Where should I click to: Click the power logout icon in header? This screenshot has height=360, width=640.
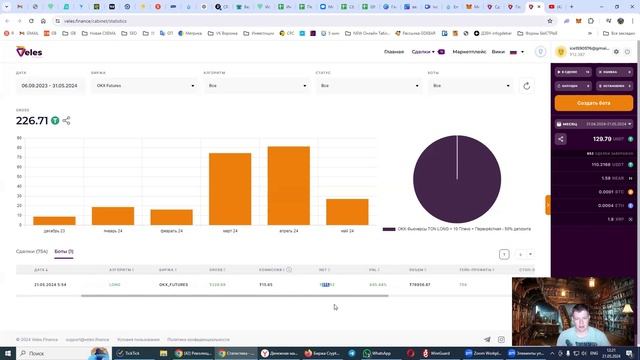(x=628, y=52)
